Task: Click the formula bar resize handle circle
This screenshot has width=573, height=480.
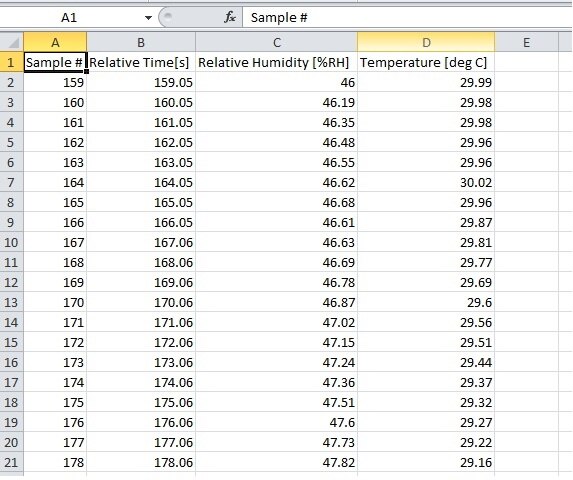Action: click(x=168, y=16)
